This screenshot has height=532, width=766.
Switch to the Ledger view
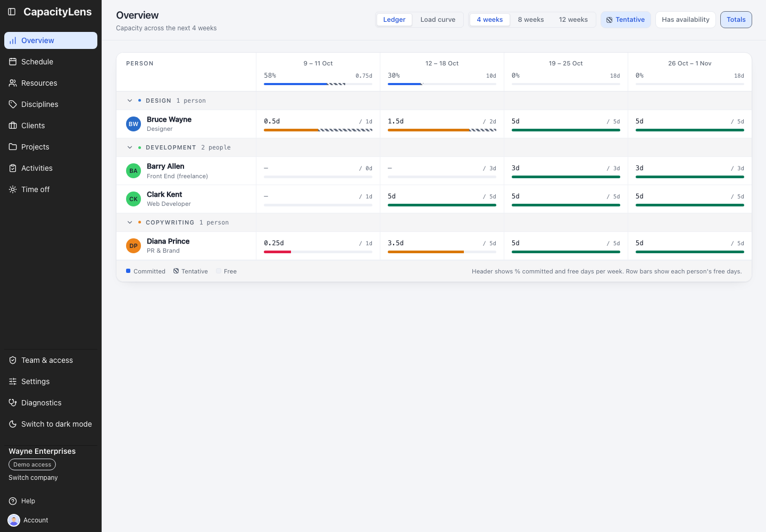tap(394, 20)
